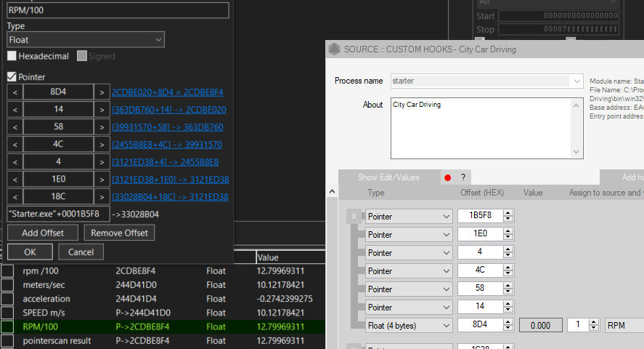The image size is (644, 349).
Task: Edit the "Starter.exe"+0001B5F8 base address field
Action: click(x=58, y=214)
